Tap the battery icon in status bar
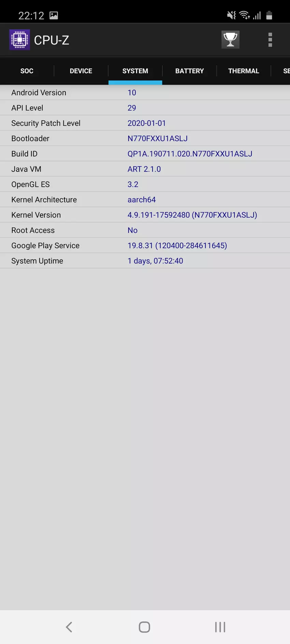 click(x=269, y=15)
